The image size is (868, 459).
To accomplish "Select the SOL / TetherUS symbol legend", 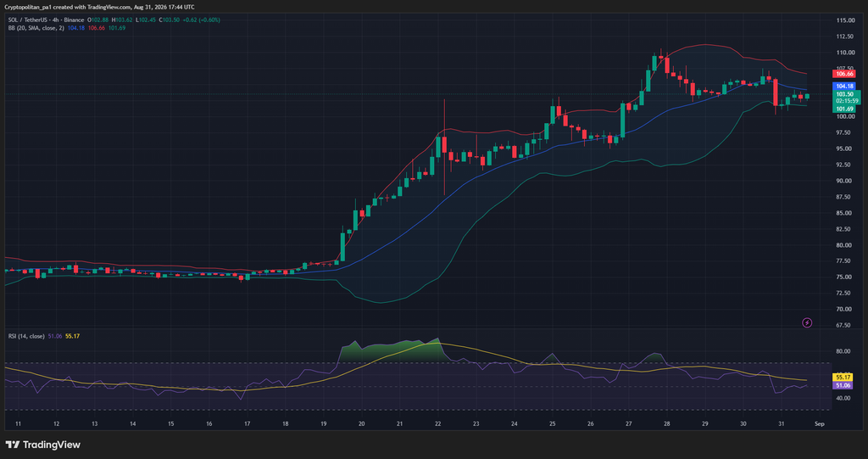I will coord(46,20).
